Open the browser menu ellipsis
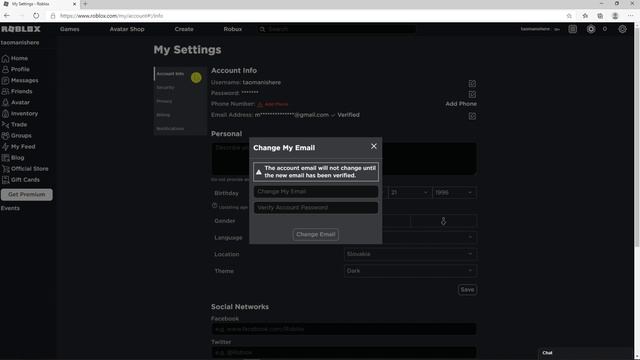640x360 pixels. (631, 16)
